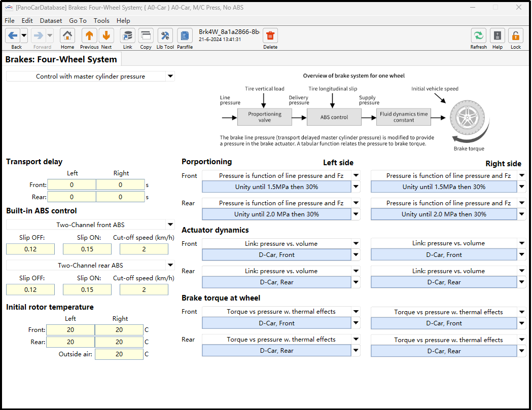Viewport: 532px width, 410px height.
Task: Click the Copy dataset icon
Action: tap(146, 35)
